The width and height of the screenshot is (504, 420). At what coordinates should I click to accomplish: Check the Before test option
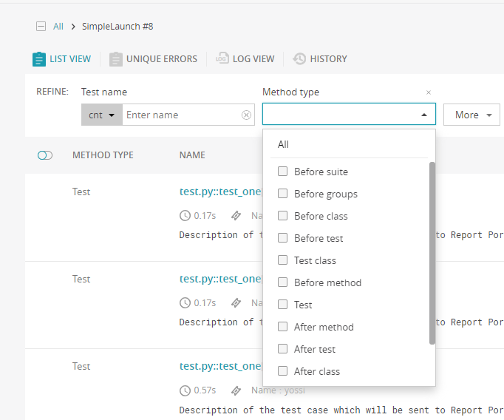coord(282,237)
